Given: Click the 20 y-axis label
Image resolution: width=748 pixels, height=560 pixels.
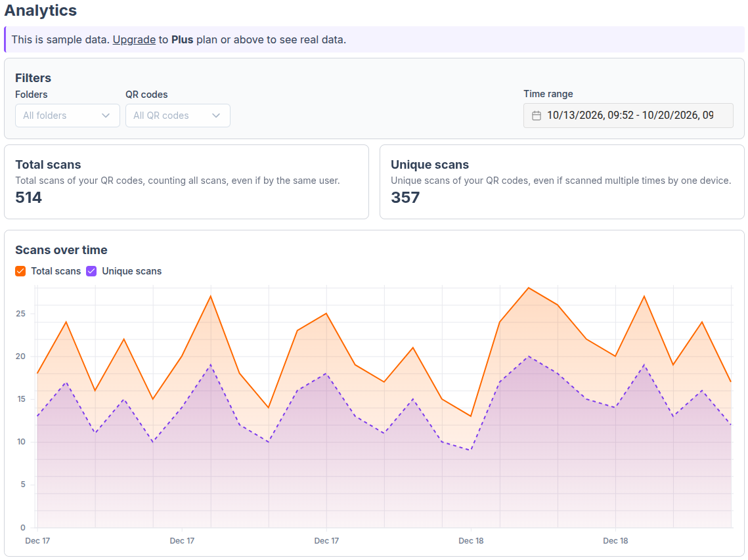Looking at the screenshot, I should (20, 356).
